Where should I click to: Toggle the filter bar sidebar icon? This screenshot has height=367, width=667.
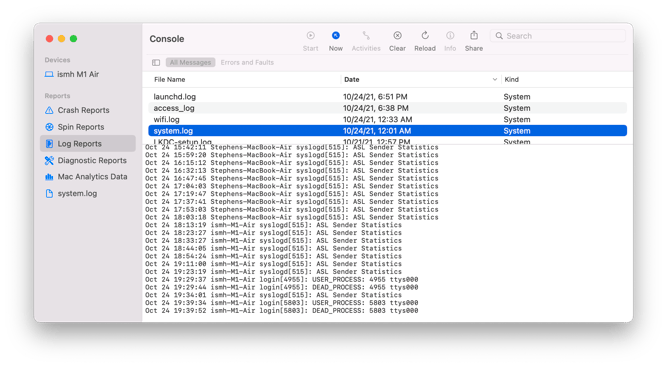tap(156, 63)
